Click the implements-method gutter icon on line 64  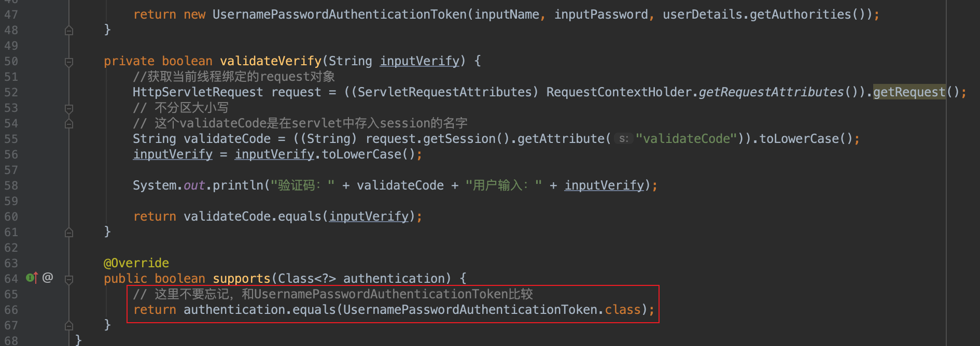(x=32, y=278)
